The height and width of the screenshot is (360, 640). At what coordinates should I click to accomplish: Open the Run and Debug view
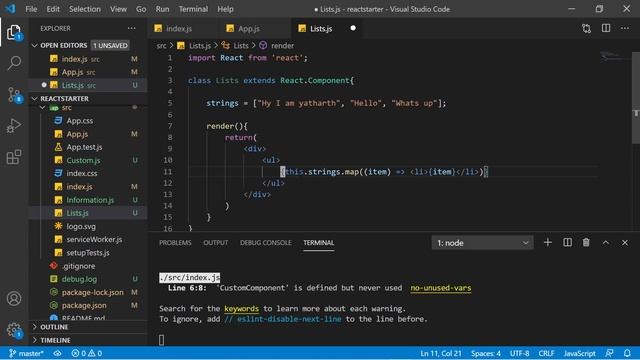(14, 126)
